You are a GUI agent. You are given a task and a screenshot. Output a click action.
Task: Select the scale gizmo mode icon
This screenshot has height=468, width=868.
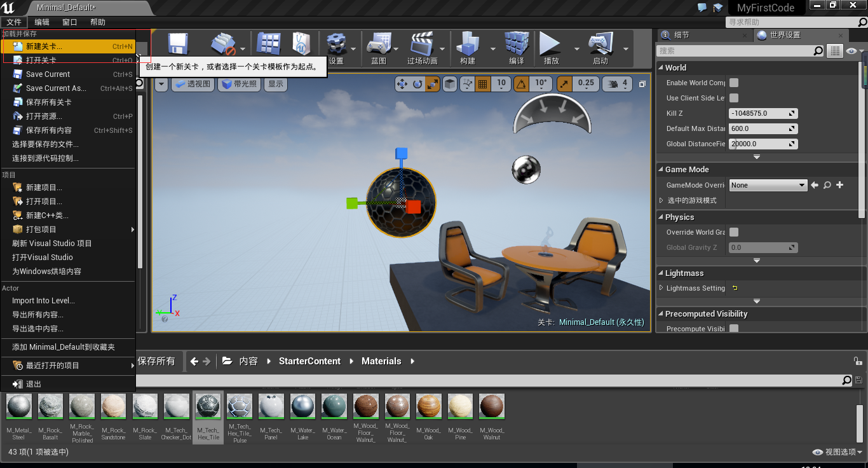(x=432, y=83)
